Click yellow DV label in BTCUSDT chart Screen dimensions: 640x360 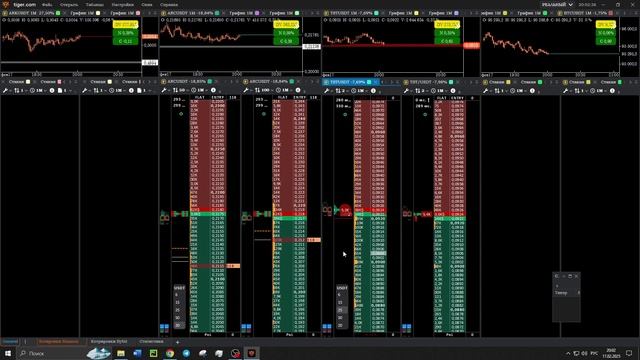606,25
